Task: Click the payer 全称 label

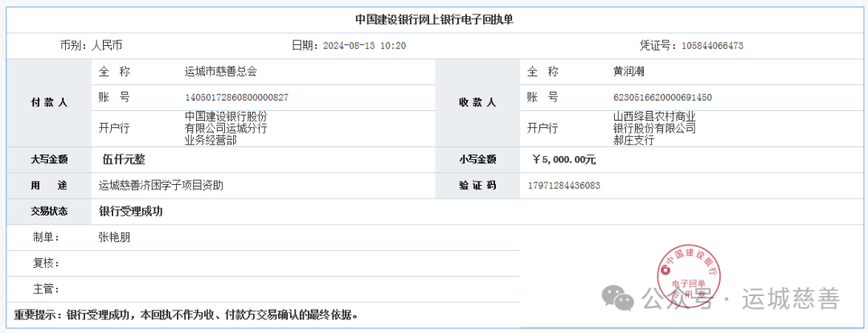Action: tap(114, 72)
